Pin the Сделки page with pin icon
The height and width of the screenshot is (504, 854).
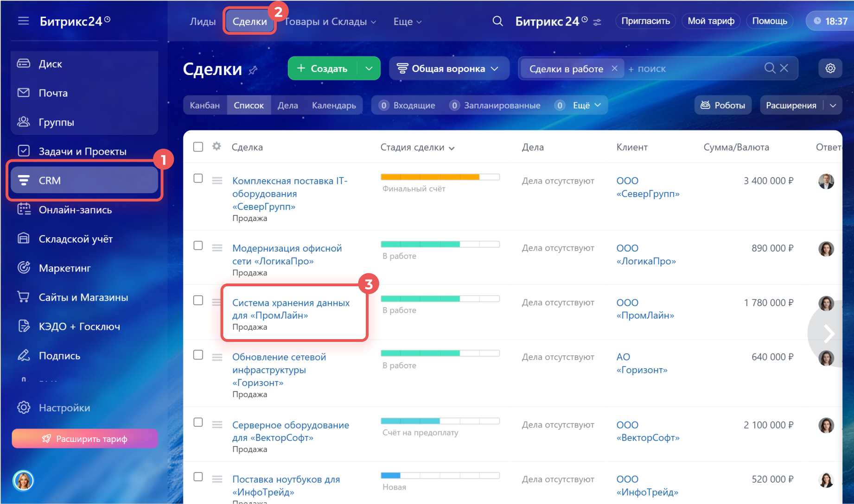pos(253,70)
